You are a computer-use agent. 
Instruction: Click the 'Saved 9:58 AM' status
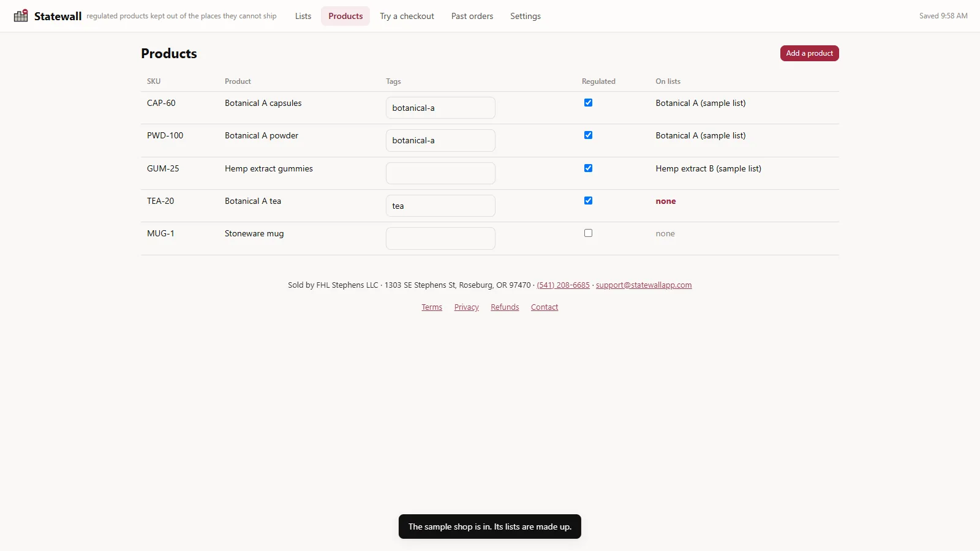943,16
